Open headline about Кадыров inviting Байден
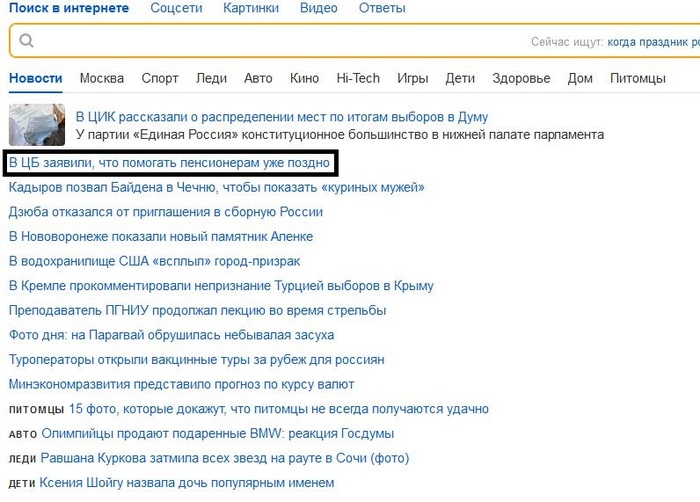This screenshot has height=502, width=700. click(217, 187)
